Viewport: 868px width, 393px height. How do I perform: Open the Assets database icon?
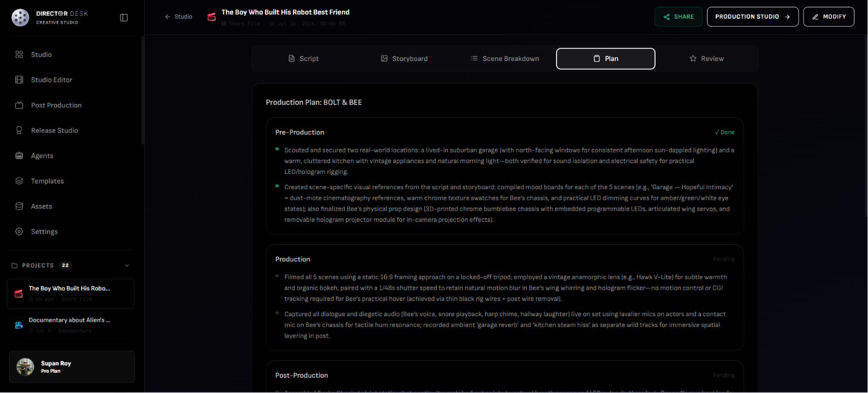point(19,207)
